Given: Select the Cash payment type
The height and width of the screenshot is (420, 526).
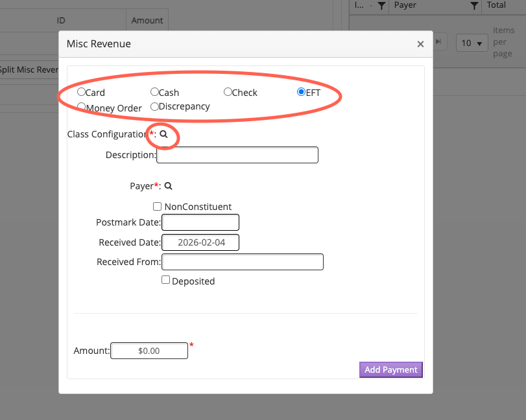Looking at the screenshot, I should [x=154, y=91].
